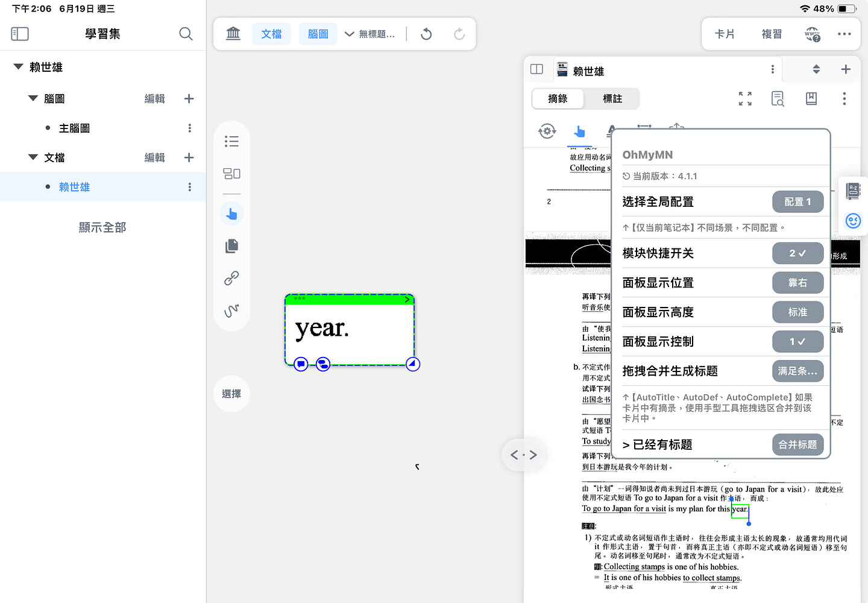Change 选择全局配置 to another profile
Screen dimensions: 868x603
(797, 202)
